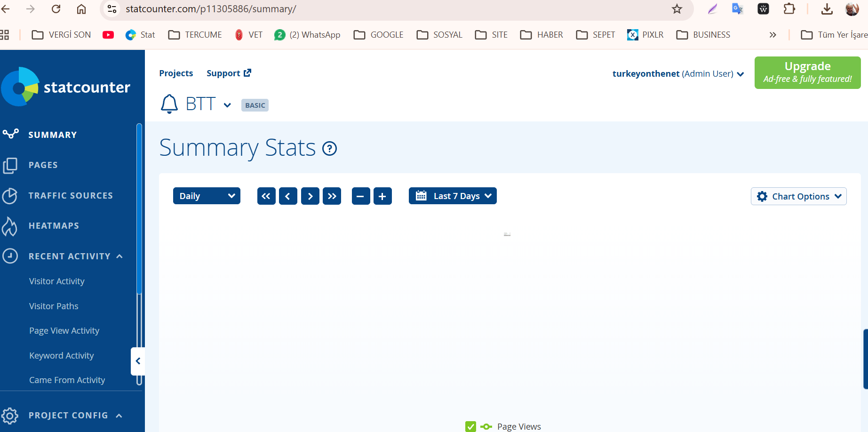Click the browser home button
Viewport: 868px width, 432px height.
[81, 9]
